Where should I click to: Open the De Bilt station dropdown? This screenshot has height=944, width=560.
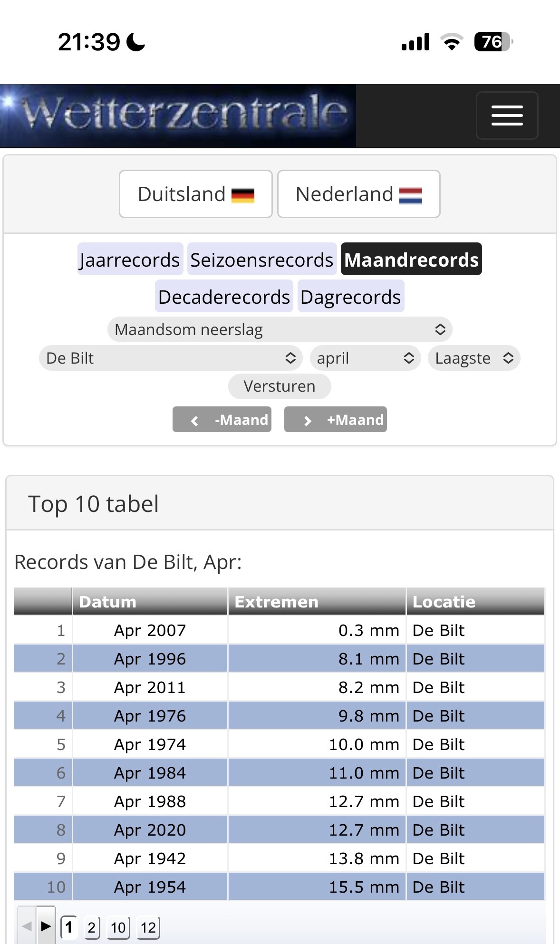coord(171,358)
